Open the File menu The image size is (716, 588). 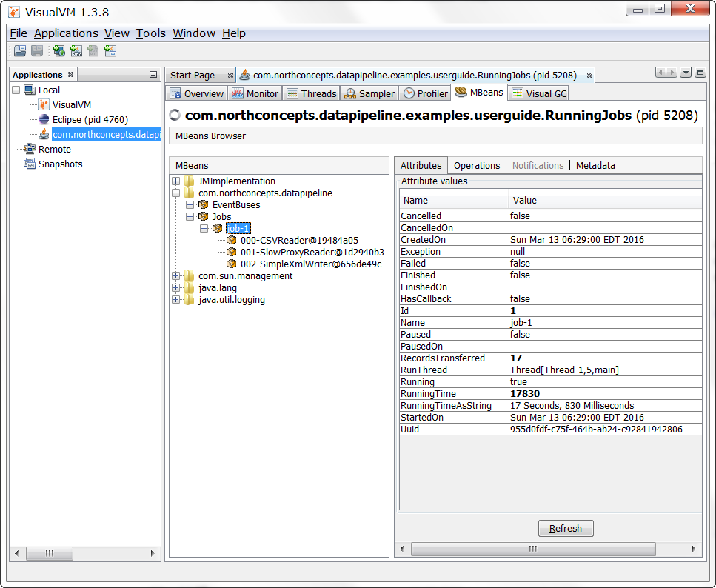click(x=19, y=33)
